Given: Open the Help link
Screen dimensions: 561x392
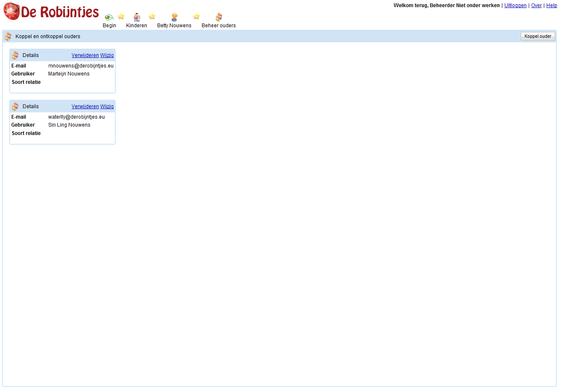Looking at the screenshot, I should pyautogui.click(x=551, y=5).
